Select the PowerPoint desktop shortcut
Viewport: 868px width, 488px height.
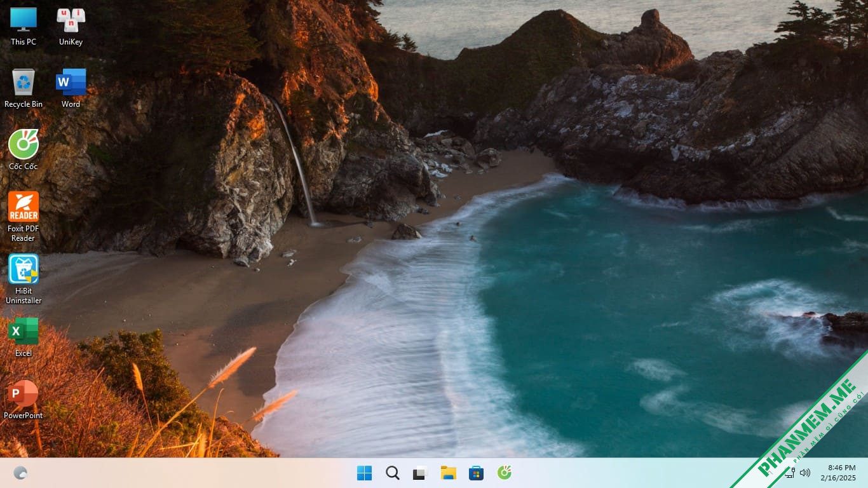(24, 400)
